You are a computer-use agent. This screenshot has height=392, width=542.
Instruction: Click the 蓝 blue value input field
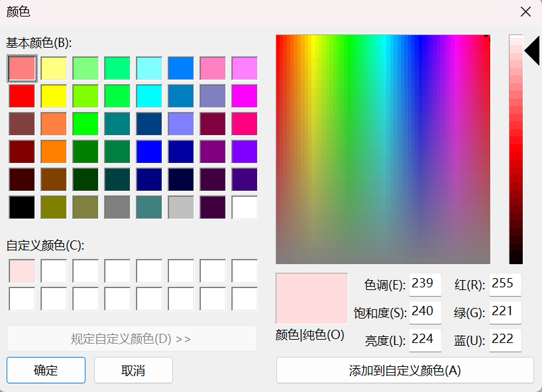pos(506,340)
